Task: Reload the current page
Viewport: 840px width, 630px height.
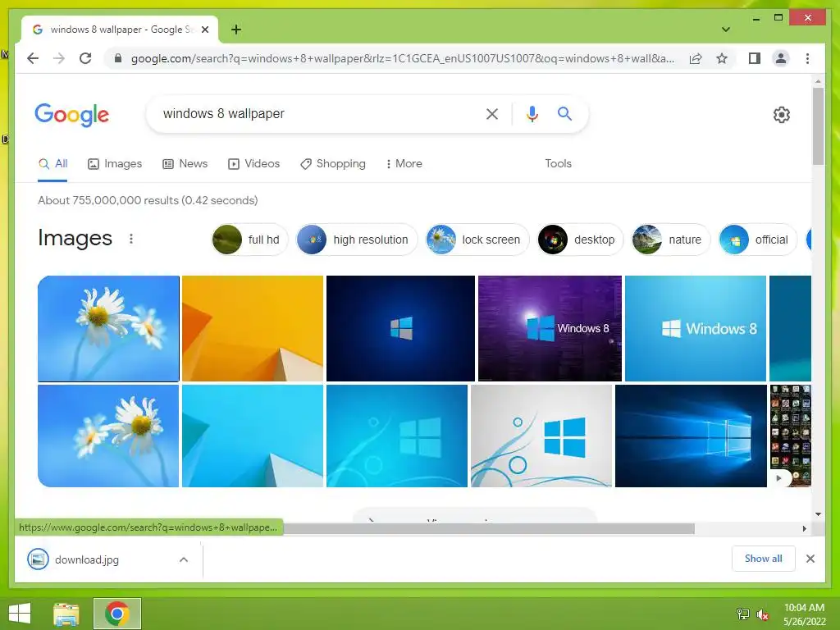Action: tap(85, 58)
